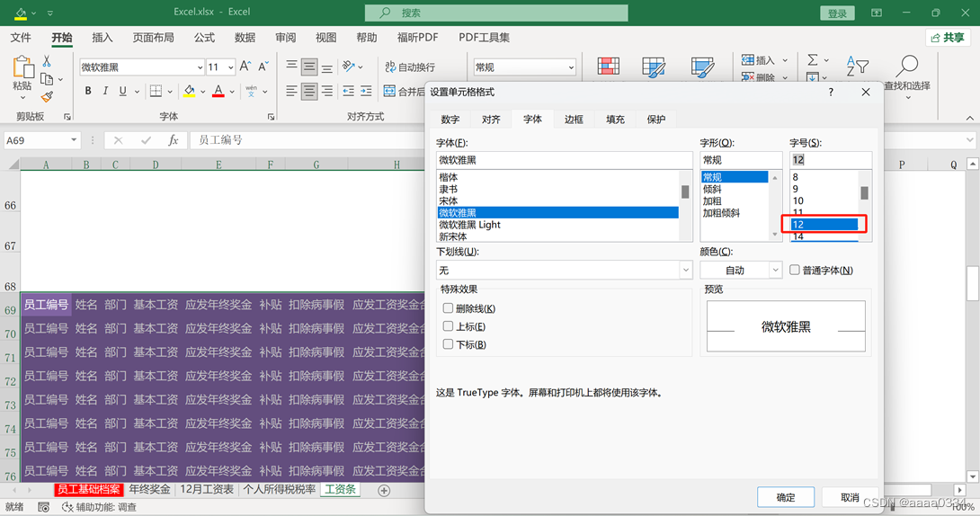
Task: Click the Sort and Filter icon
Action: (x=858, y=67)
